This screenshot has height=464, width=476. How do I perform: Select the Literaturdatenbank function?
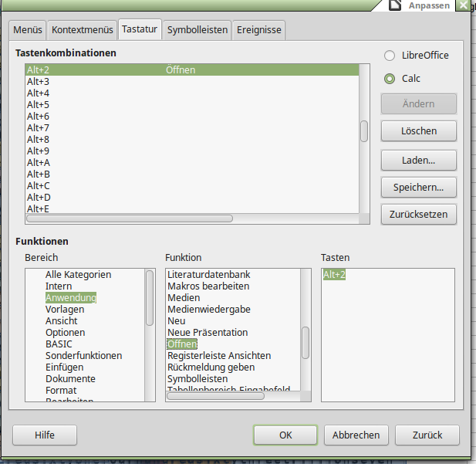click(x=208, y=274)
